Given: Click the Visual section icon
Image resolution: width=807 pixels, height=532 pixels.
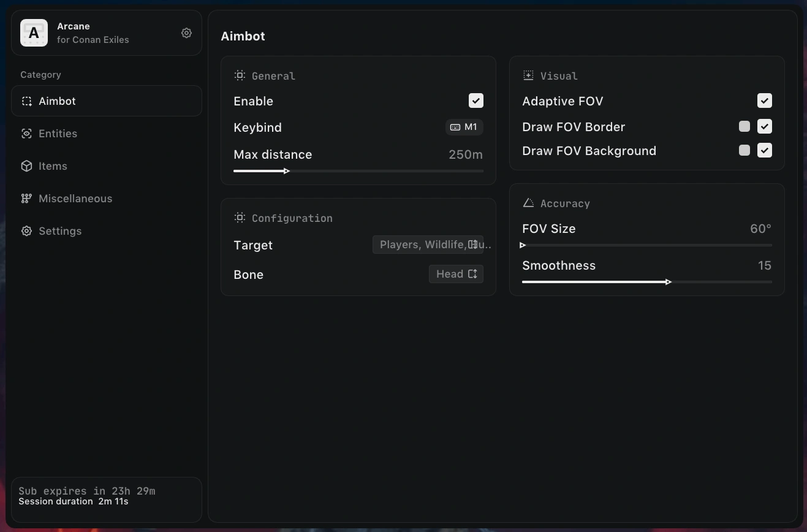Looking at the screenshot, I should point(528,75).
